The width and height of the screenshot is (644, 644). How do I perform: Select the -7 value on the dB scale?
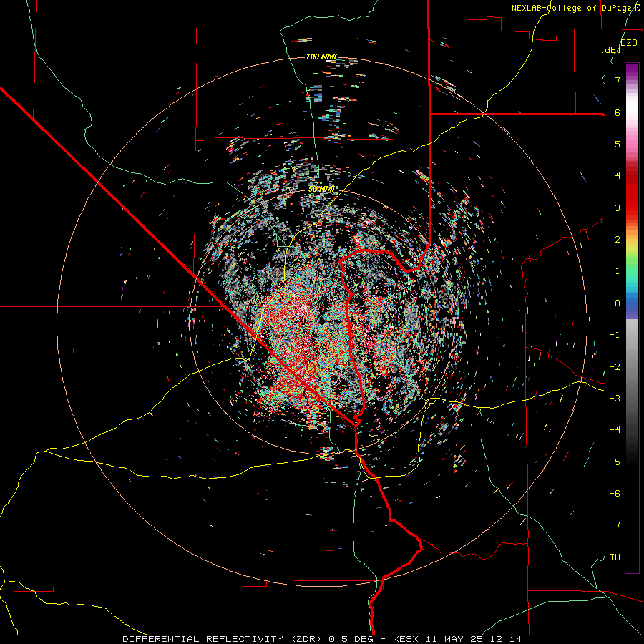(615, 525)
